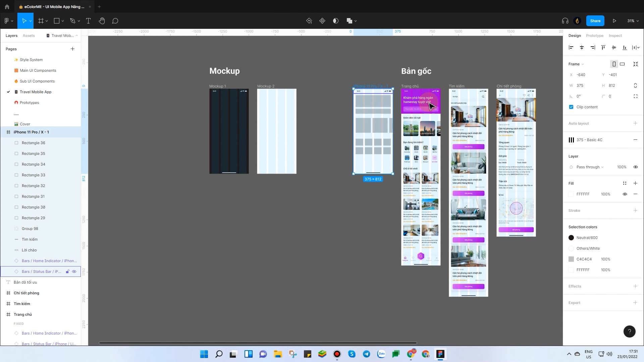This screenshot has height=362, width=644.
Task: Click the constrain proportions icon
Action: (x=635, y=85)
